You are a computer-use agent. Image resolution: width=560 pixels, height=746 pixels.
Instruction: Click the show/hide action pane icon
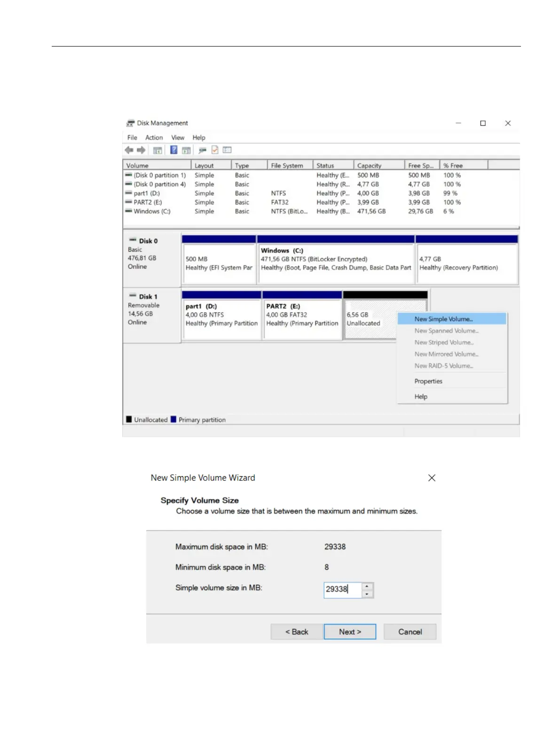186,150
